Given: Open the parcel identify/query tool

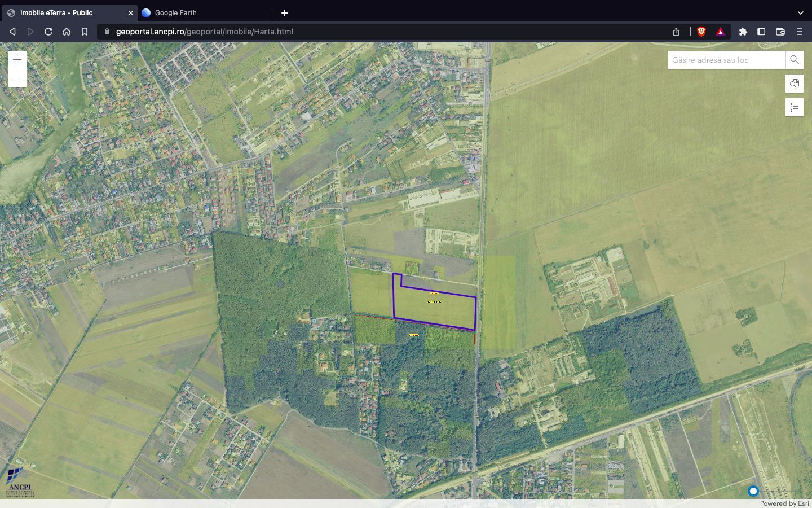Looking at the screenshot, I should [794, 84].
